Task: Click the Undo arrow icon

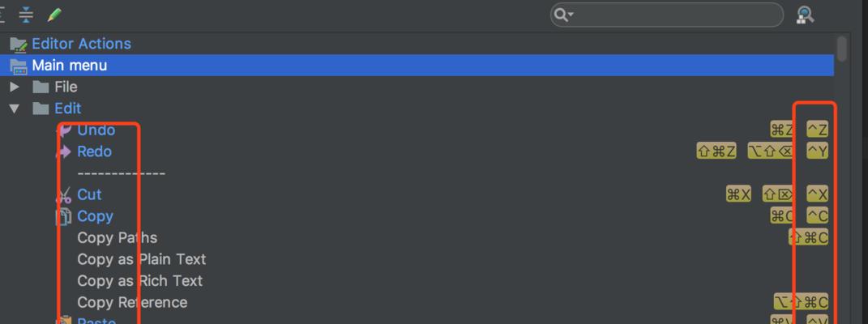Action: [64, 130]
